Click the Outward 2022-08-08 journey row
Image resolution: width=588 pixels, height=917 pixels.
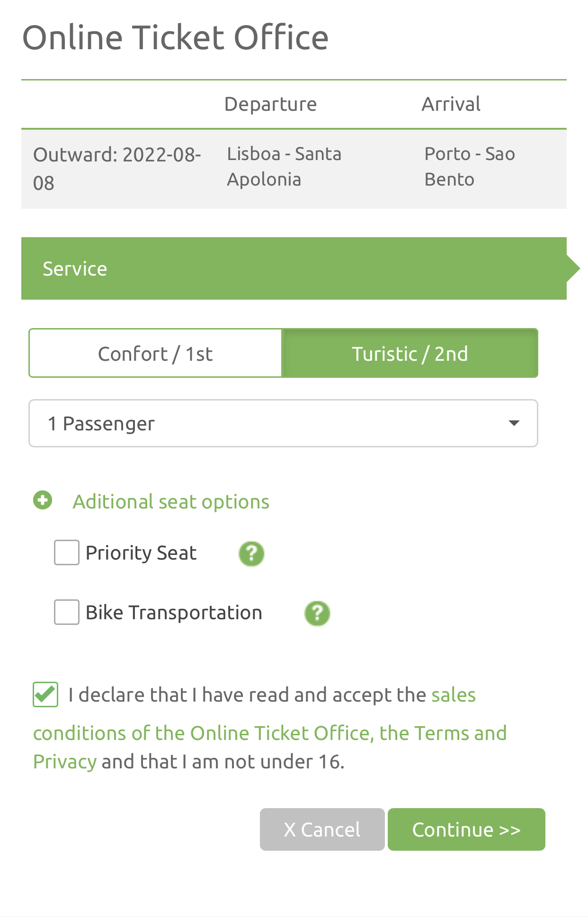click(294, 169)
